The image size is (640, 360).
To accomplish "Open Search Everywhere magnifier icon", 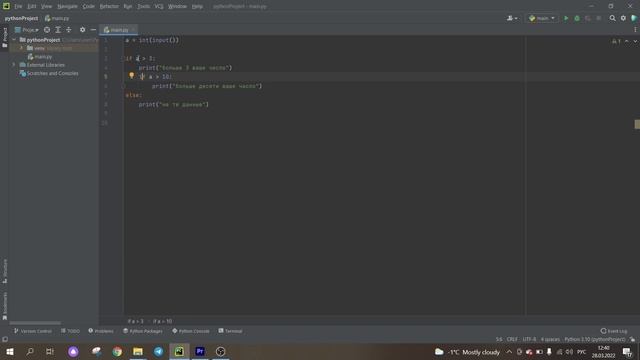I will click(x=612, y=18).
